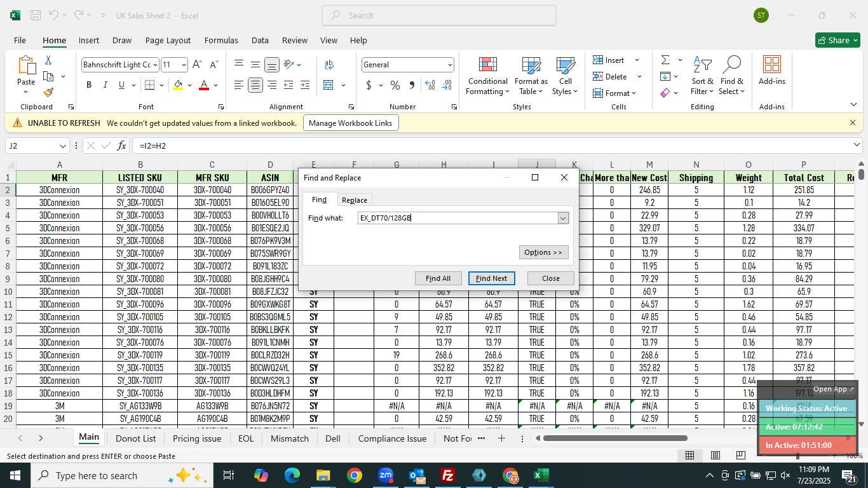868x488 pixels.
Task: Click Options >> button in dialog
Action: pyautogui.click(x=543, y=252)
